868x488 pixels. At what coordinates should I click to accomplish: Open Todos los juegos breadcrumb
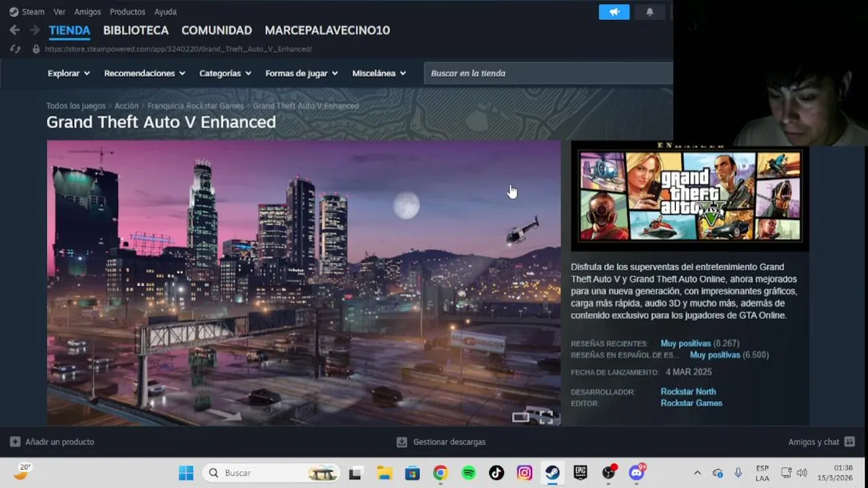(x=76, y=106)
